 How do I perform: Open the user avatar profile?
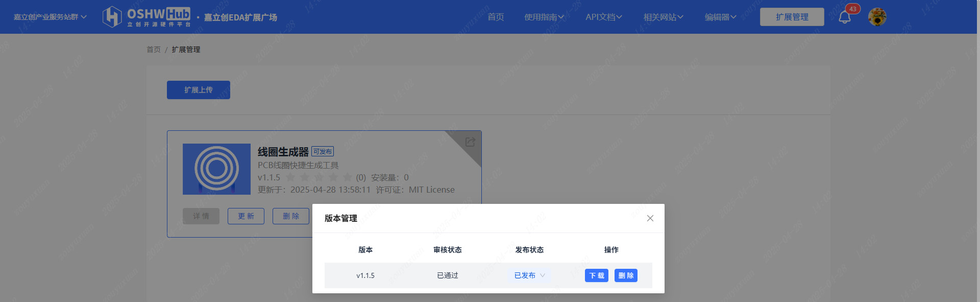(x=877, y=17)
